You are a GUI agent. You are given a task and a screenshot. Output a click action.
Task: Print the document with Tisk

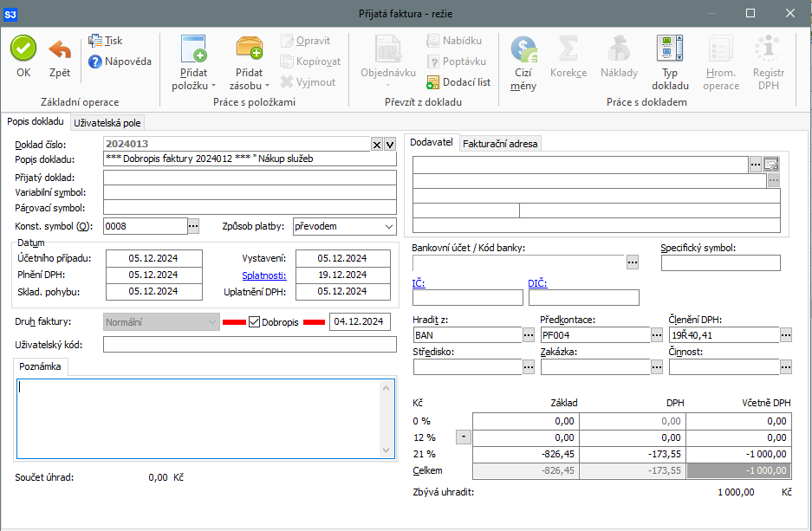[x=106, y=41]
